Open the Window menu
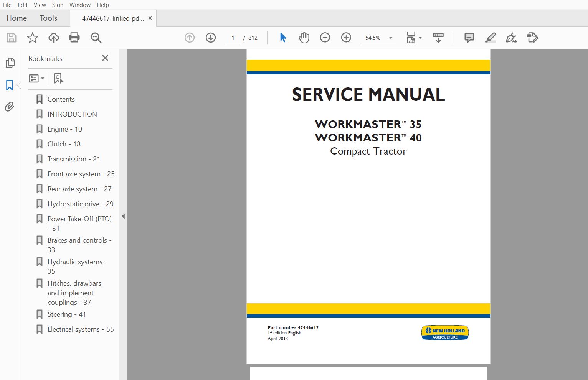The height and width of the screenshot is (380, 588). coord(80,5)
